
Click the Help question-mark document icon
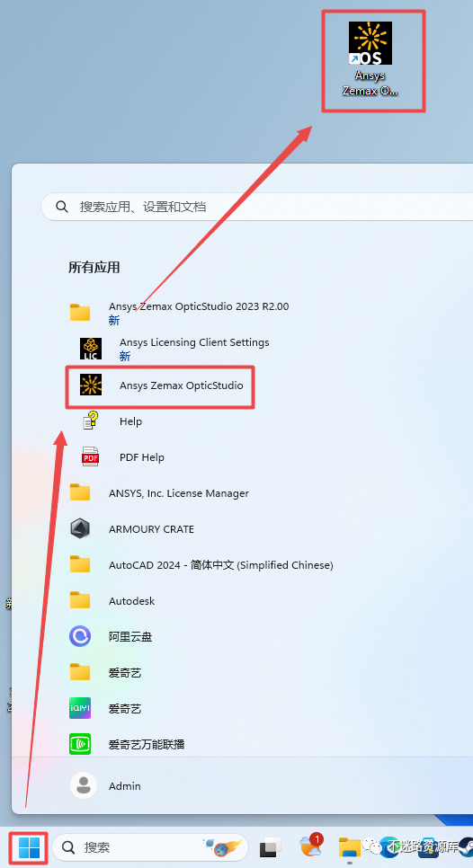[91, 421]
